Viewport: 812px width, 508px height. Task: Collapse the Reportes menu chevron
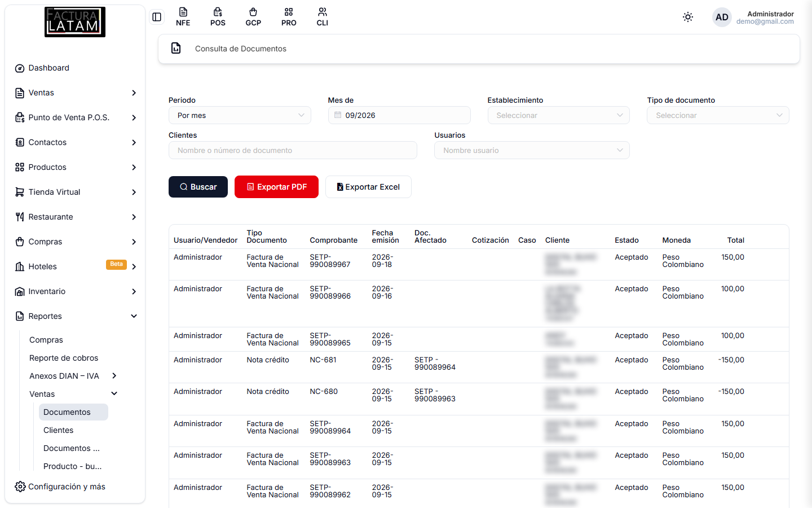(x=134, y=316)
